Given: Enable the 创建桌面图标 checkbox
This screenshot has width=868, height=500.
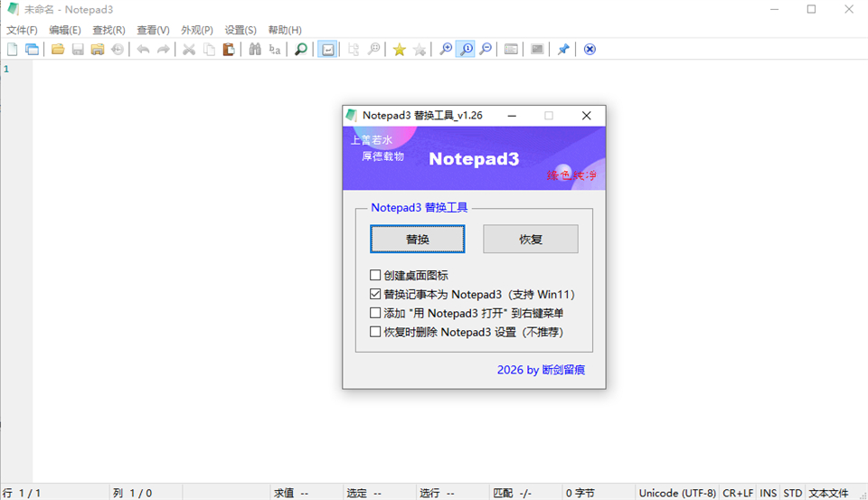Looking at the screenshot, I should (x=375, y=276).
